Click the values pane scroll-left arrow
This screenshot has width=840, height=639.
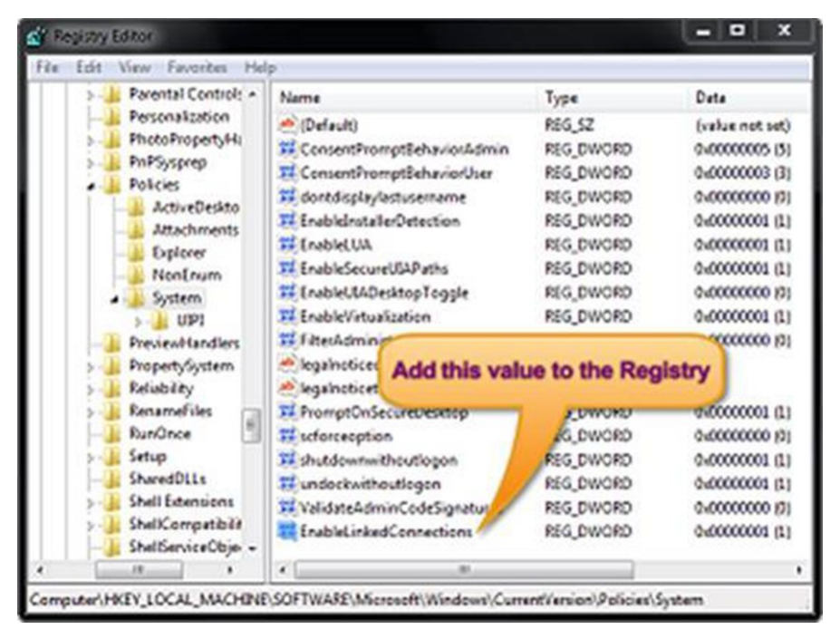coord(284,569)
